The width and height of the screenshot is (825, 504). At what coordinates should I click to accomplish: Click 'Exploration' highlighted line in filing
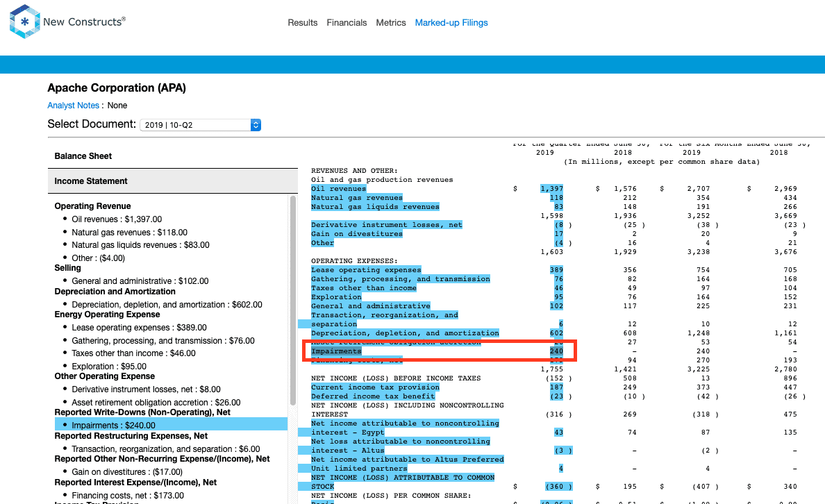click(x=336, y=296)
